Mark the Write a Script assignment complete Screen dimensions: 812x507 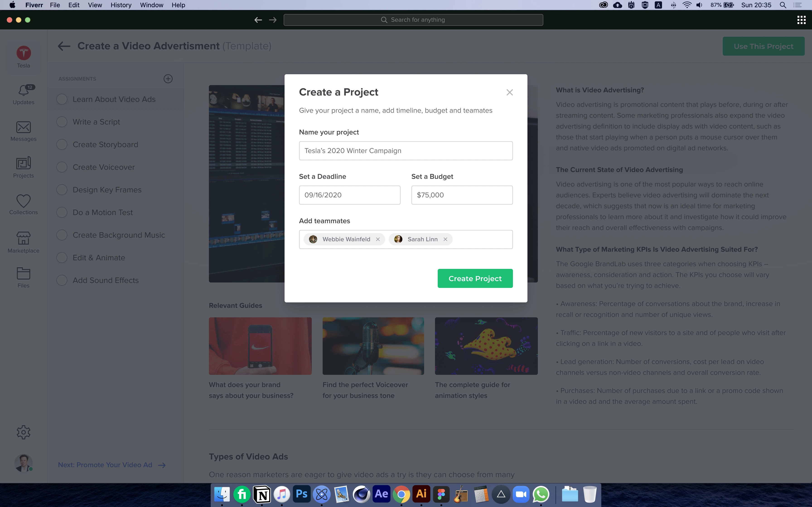[62, 122]
